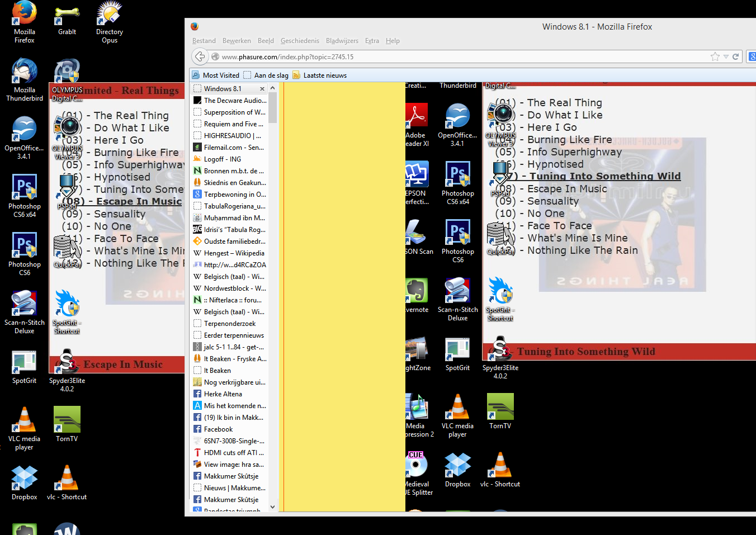The height and width of the screenshot is (535, 756).
Task: Switch to the HDMI cuts off ATI tab
Action: pos(229,453)
